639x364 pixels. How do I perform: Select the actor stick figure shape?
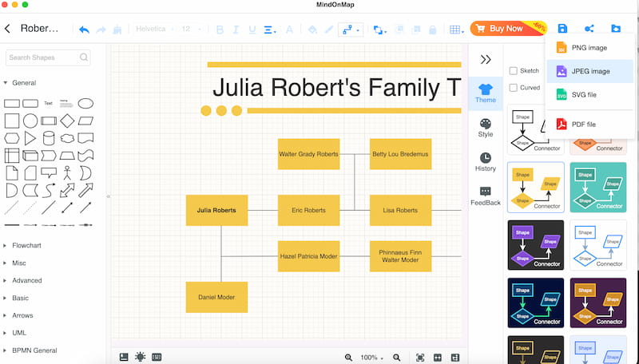pyautogui.click(x=67, y=172)
